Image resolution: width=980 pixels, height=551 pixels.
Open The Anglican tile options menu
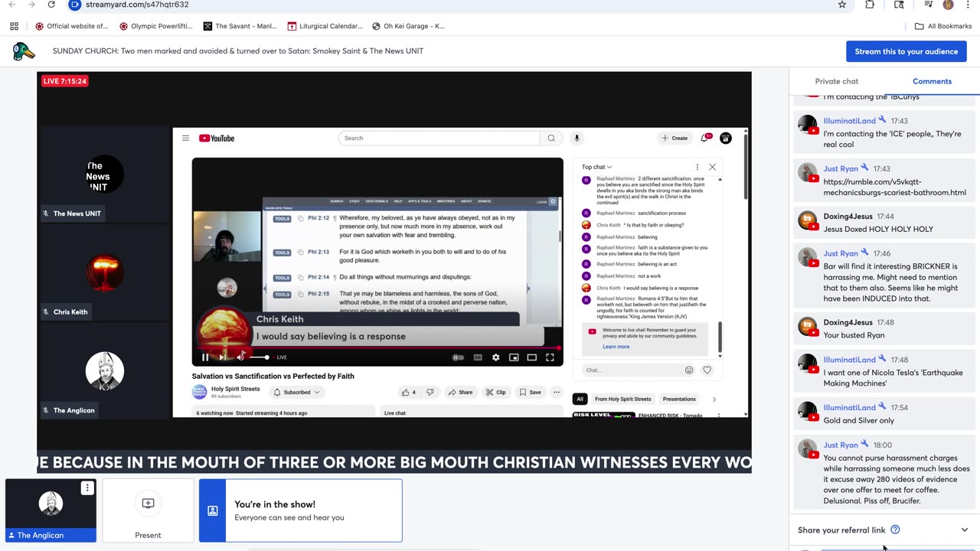click(87, 487)
